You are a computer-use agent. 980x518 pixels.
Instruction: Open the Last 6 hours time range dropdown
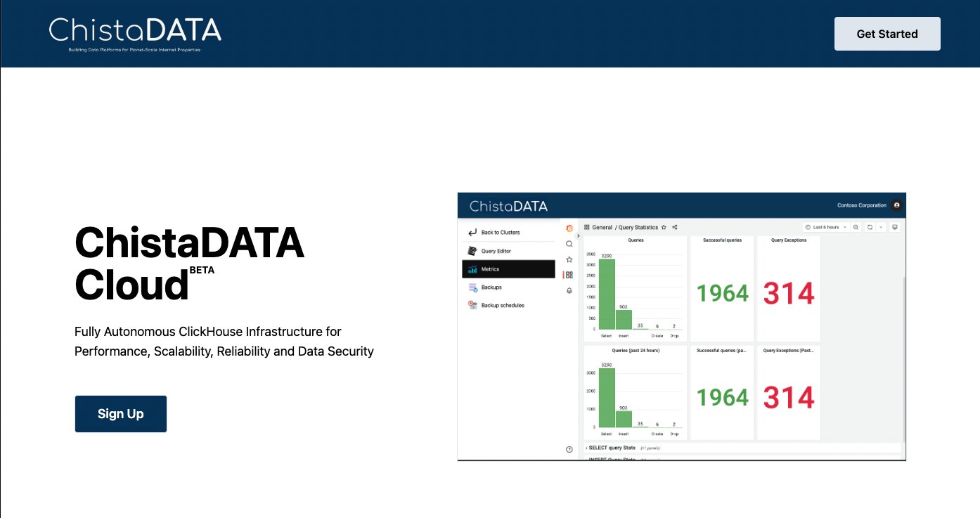point(826,227)
